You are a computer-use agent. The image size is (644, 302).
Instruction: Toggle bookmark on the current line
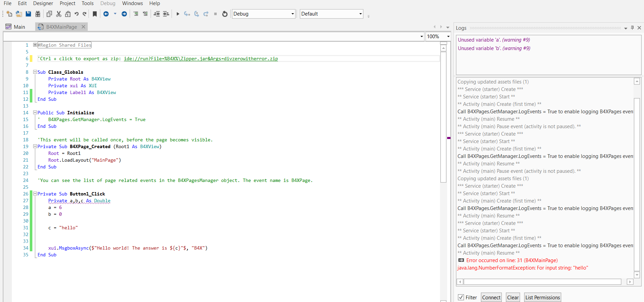click(x=95, y=14)
